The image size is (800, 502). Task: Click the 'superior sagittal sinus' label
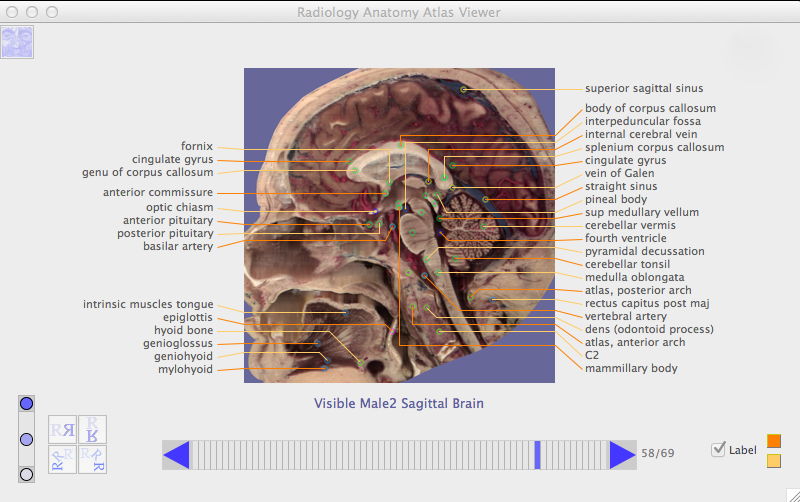(643, 89)
